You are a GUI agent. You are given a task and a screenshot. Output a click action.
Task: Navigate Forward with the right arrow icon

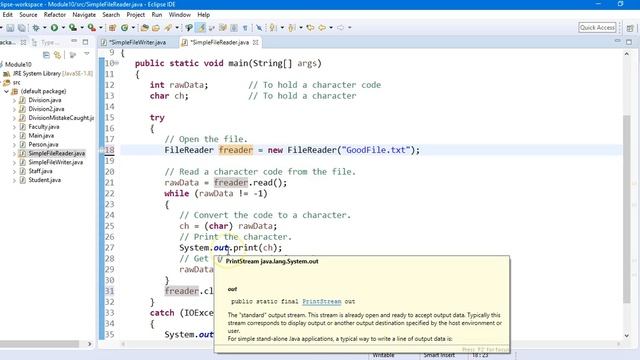click(340, 28)
